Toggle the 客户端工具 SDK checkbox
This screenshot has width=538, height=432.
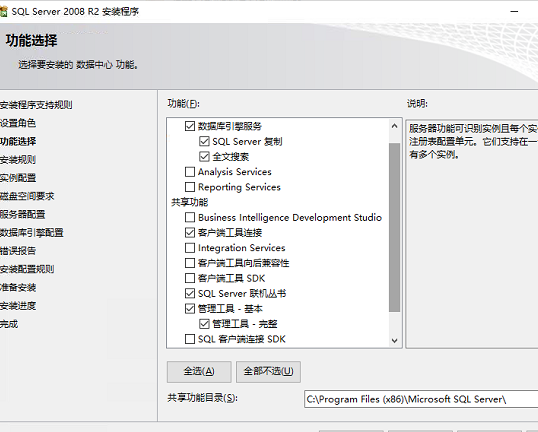(190, 278)
